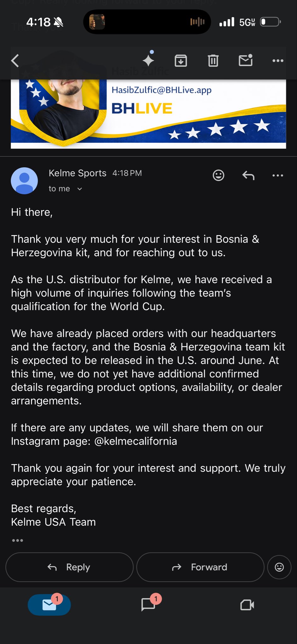Show trimmed content below Kelme USA Team

click(17, 541)
